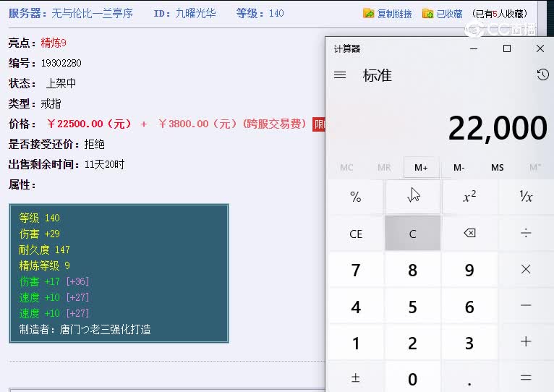The width and height of the screenshot is (554, 392).
Task: Click calculator digit 7
Action: pyautogui.click(x=356, y=270)
